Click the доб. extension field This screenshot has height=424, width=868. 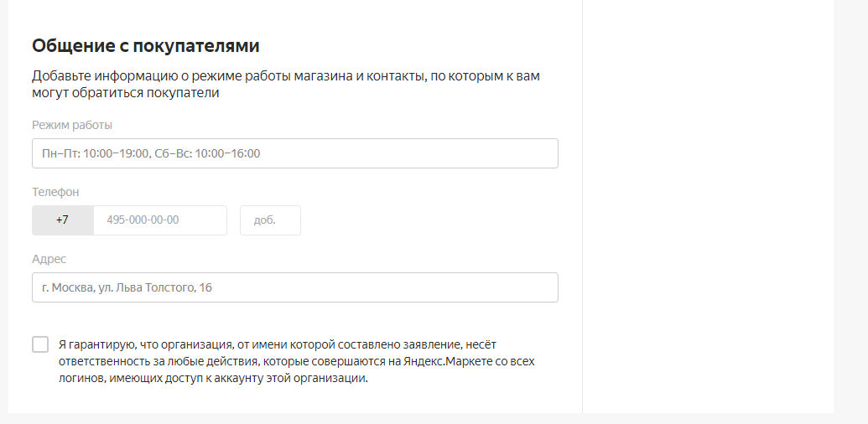(270, 220)
